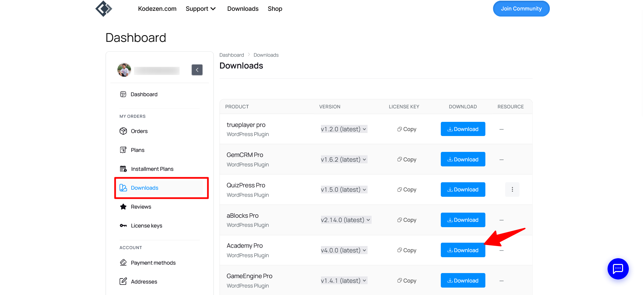Open the Academy Pro version dropdown
Image resolution: width=644 pixels, height=295 pixels.
(344, 250)
